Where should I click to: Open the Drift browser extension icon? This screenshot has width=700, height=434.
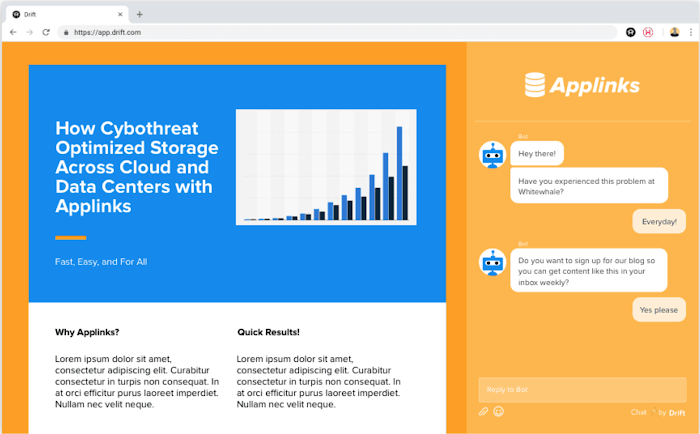coord(630,32)
